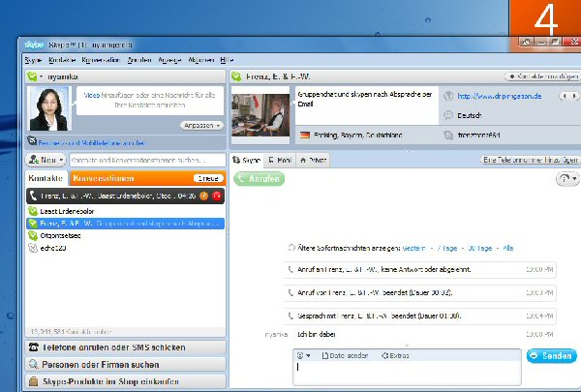Click clock icon beside Ältere Sofortnachrichten

point(291,248)
